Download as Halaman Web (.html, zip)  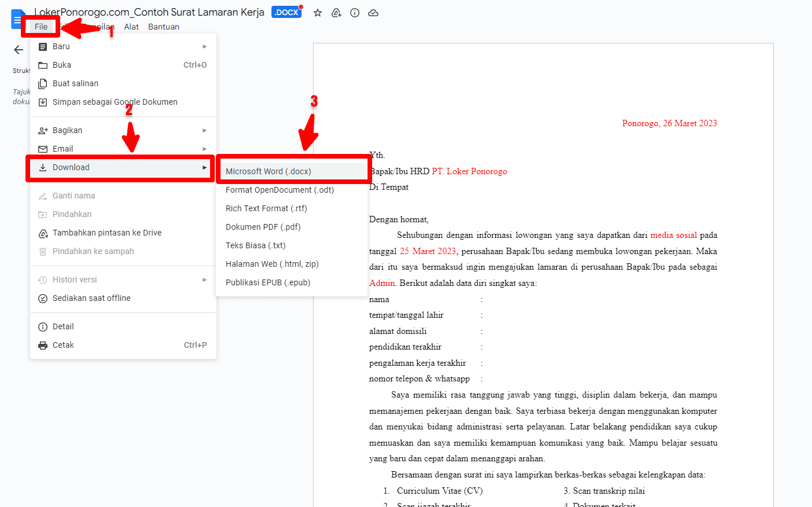click(292, 264)
